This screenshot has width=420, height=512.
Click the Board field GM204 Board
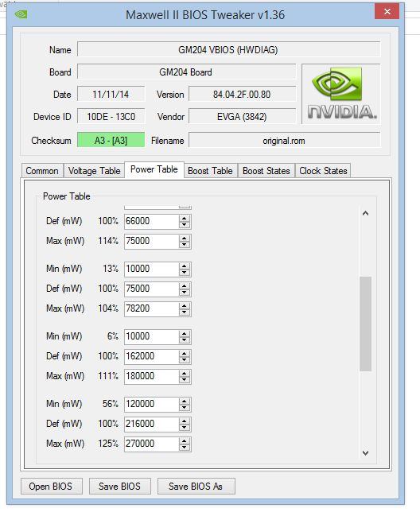[x=186, y=72]
